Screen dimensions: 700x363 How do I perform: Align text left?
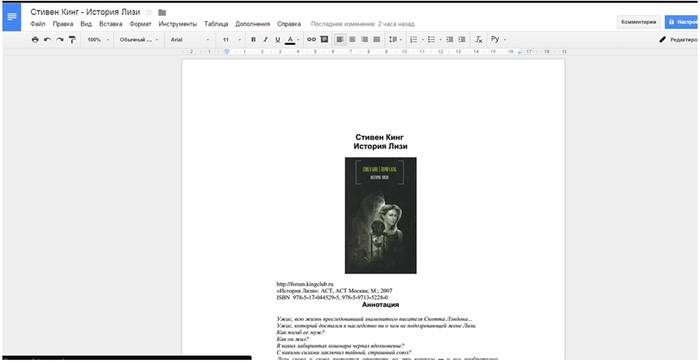(x=340, y=40)
